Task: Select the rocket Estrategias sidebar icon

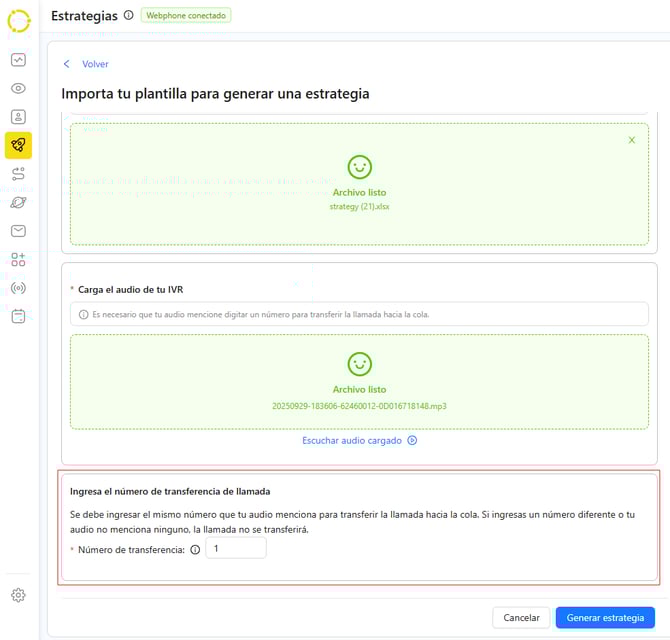Action: click(x=18, y=146)
